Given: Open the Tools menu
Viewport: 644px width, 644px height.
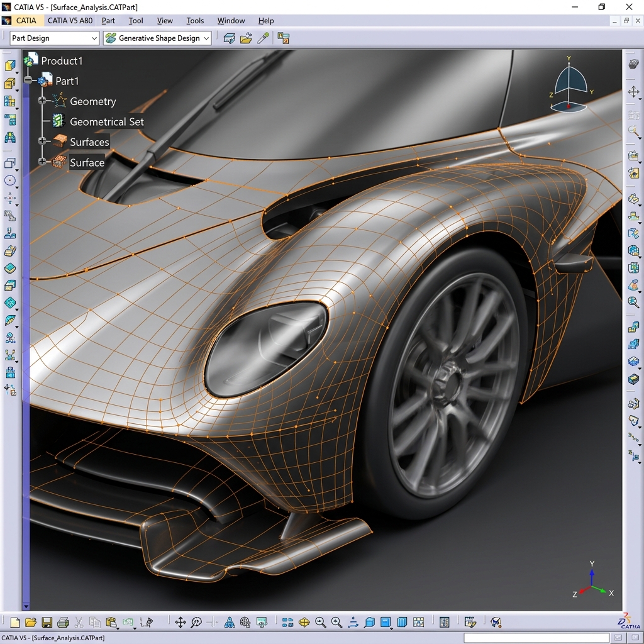Looking at the screenshot, I should point(195,21).
